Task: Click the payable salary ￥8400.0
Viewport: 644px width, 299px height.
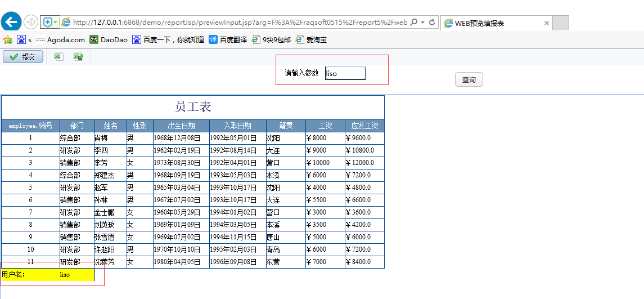Action: coord(364,262)
